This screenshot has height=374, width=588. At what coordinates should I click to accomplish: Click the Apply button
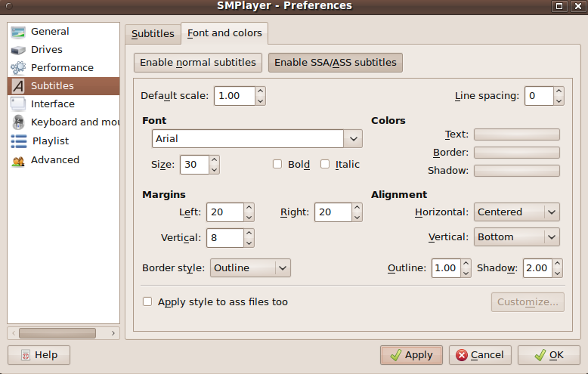[411, 355]
